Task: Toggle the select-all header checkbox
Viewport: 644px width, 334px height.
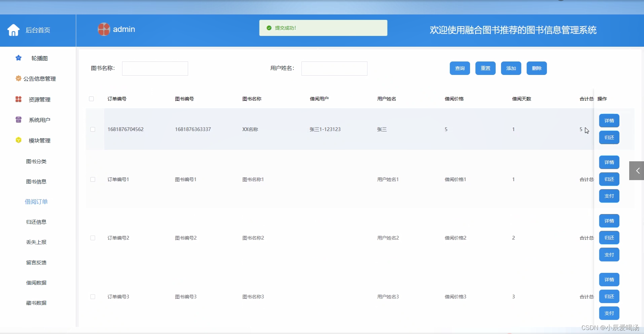Action: [x=91, y=99]
